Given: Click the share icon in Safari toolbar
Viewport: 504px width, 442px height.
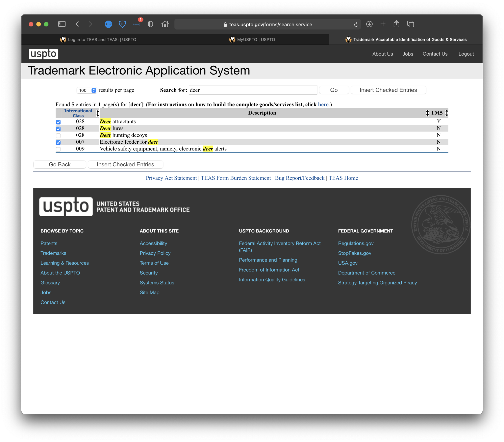Looking at the screenshot, I should [x=397, y=24].
